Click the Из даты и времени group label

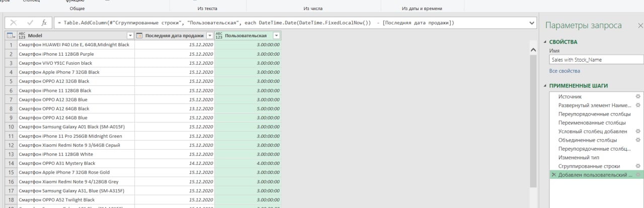[x=422, y=9]
